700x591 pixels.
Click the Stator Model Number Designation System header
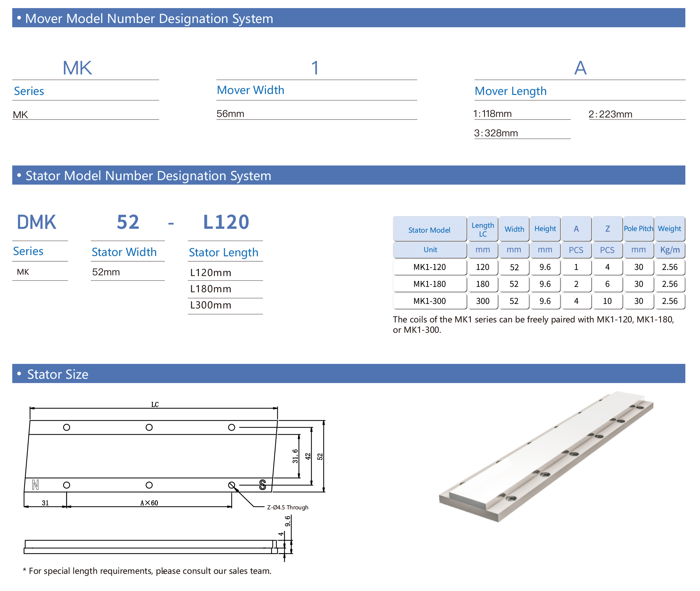(x=148, y=175)
